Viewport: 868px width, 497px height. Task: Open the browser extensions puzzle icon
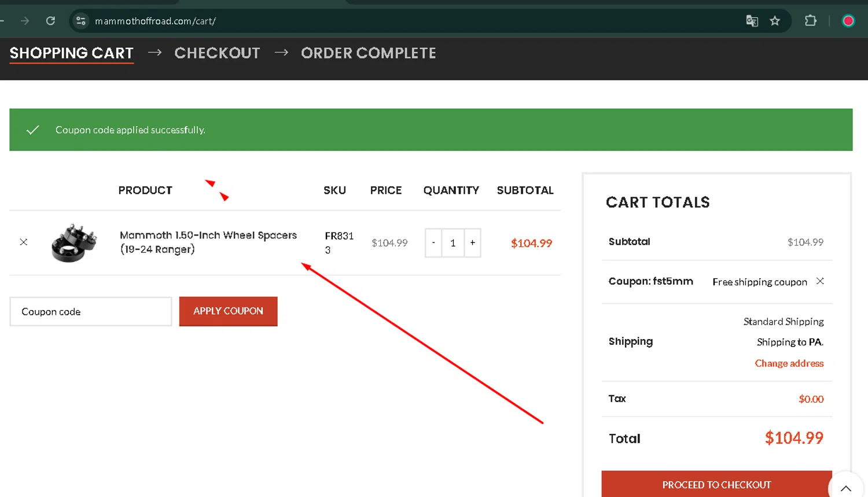tap(811, 21)
